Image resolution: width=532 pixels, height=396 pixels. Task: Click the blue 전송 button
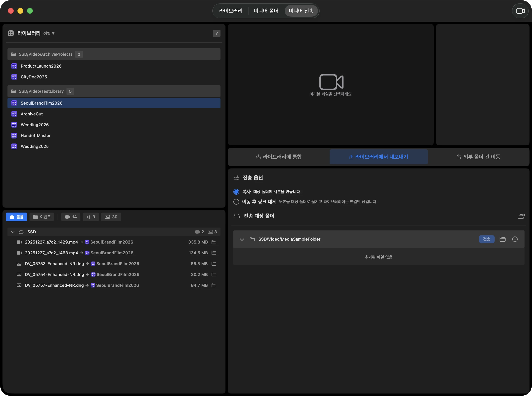point(487,239)
